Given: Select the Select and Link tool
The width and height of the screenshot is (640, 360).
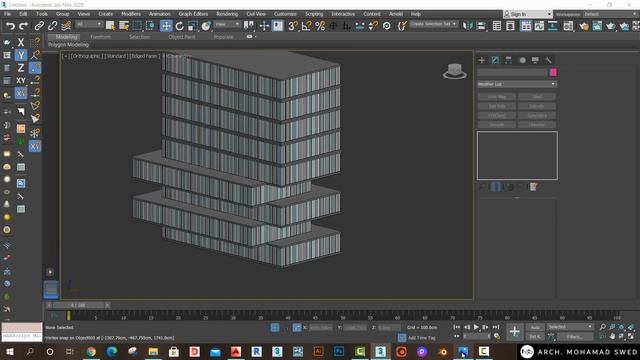Looking at the screenshot, I should (x=39, y=26).
